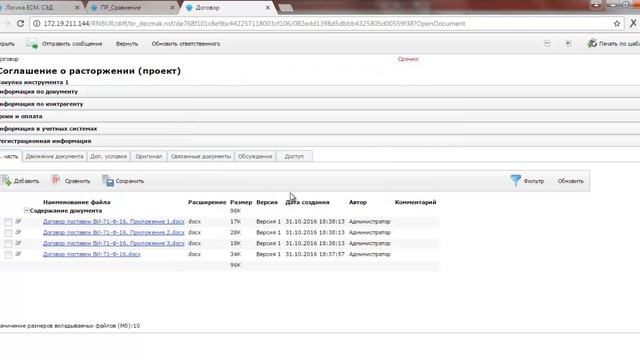Viewport: 640px width, 360px height.
Task: Open the Движение документа tab
Action: 54,156
